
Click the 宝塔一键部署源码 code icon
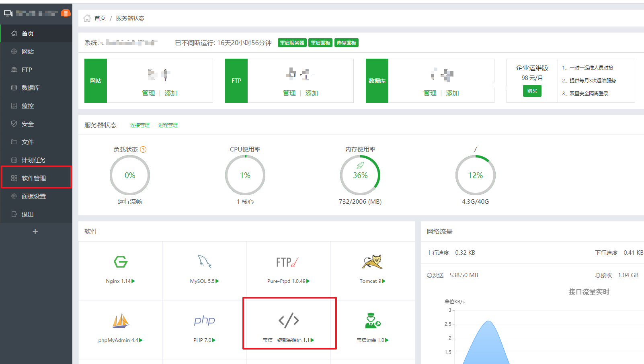tap(289, 320)
